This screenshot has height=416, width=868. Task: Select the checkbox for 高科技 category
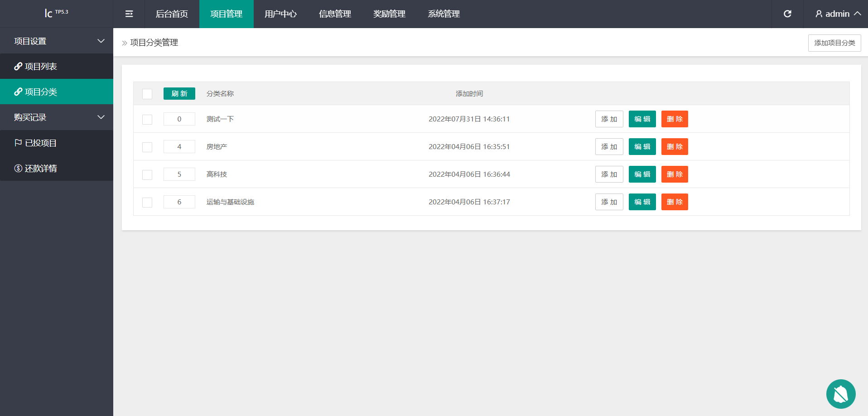(x=147, y=175)
